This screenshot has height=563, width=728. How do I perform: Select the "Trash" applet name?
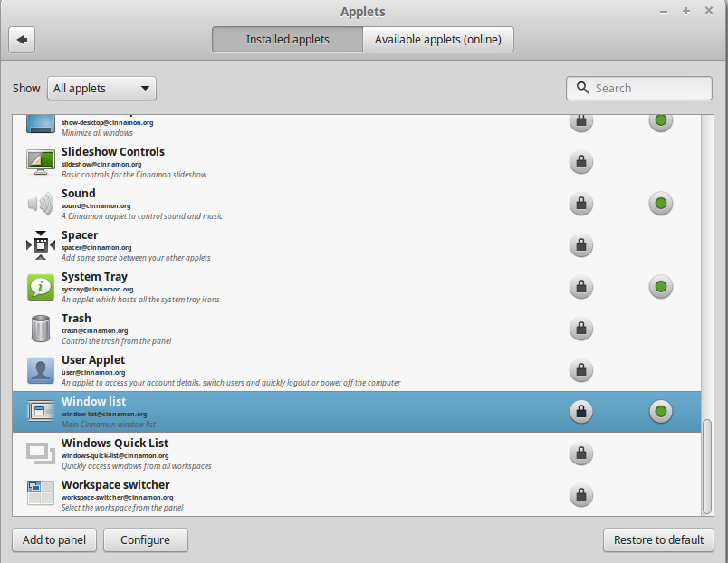pyautogui.click(x=76, y=319)
